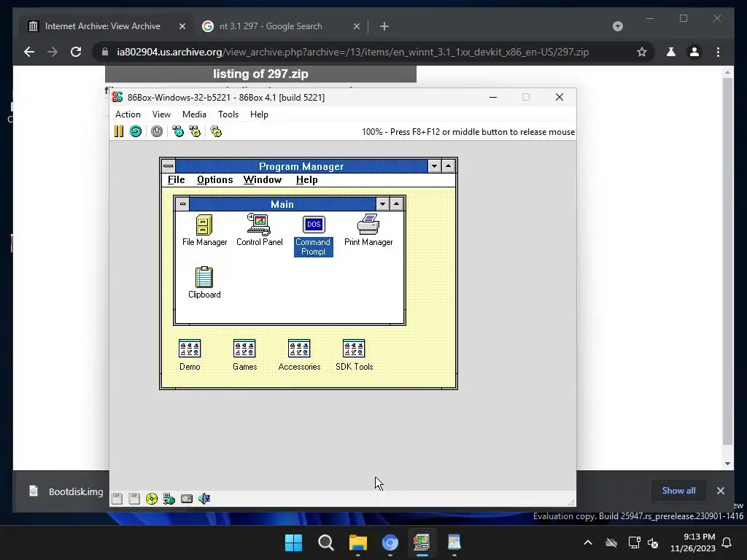Click the address bar URL
Screen dimensions: 747x560
point(352,52)
